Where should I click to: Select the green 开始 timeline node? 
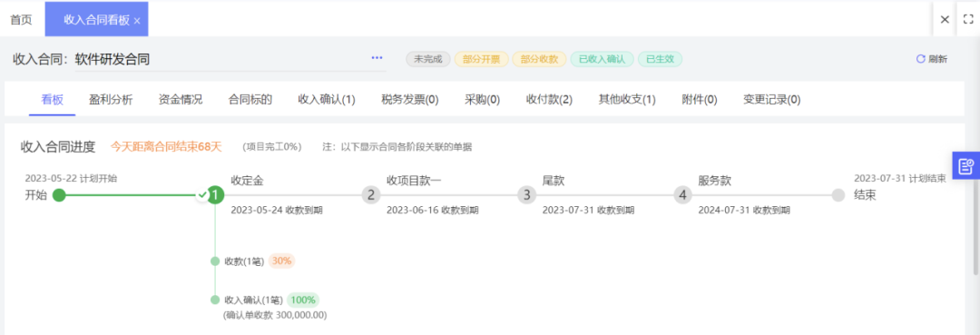click(x=59, y=195)
